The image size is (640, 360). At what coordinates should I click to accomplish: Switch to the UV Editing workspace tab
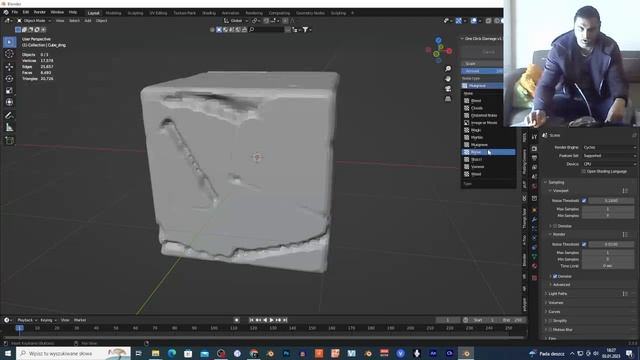158,13
